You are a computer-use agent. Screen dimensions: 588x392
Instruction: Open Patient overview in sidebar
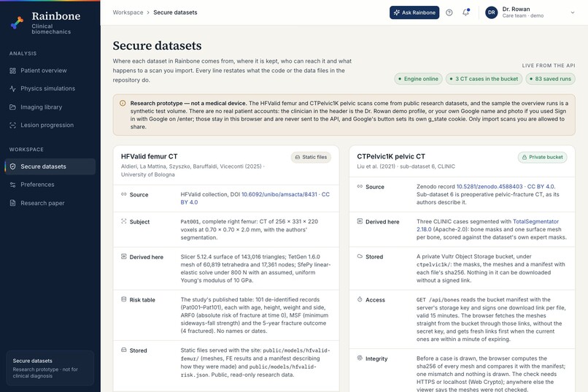coord(50,71)
